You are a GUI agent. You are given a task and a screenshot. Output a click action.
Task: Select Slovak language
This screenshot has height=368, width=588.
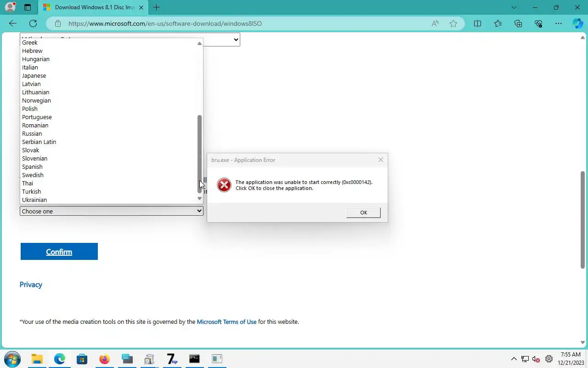109,150
